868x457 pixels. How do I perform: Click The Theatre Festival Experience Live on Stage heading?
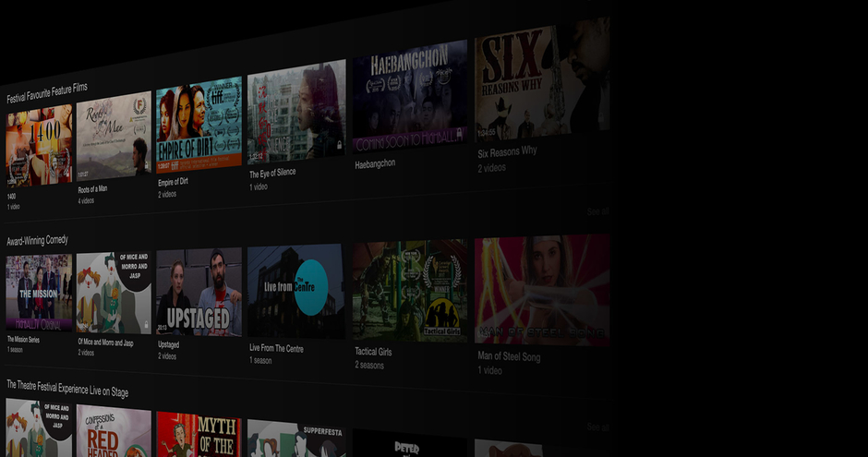point(67,387)
